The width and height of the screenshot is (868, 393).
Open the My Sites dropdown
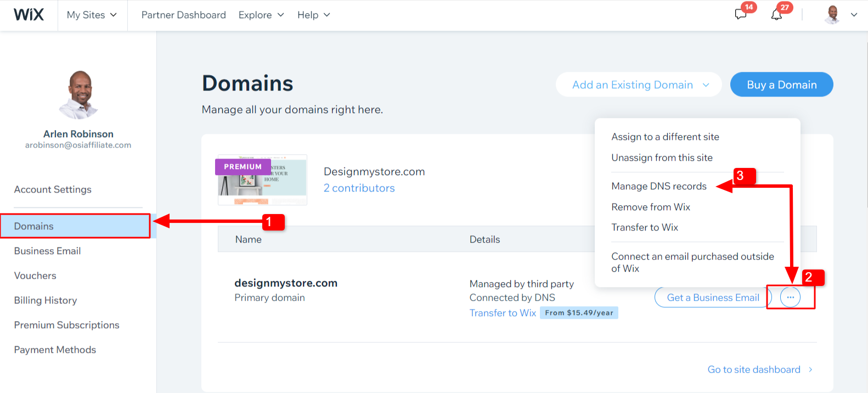[92, 15]
